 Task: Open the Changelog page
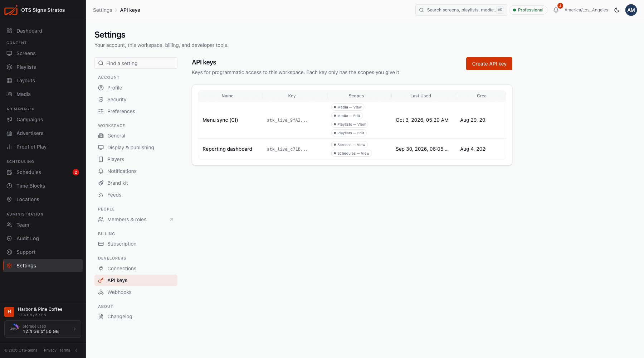click(136, 316)
